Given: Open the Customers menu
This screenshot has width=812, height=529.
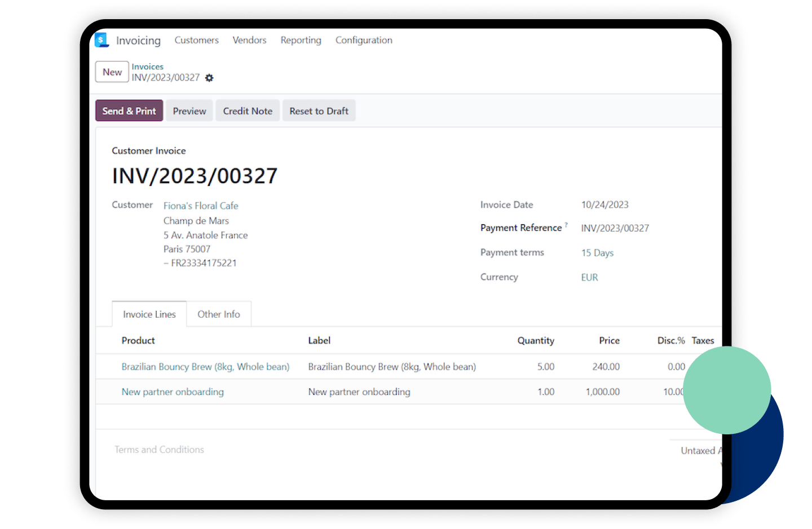Looking at the screenshot, I should click(x=196, y=40).
